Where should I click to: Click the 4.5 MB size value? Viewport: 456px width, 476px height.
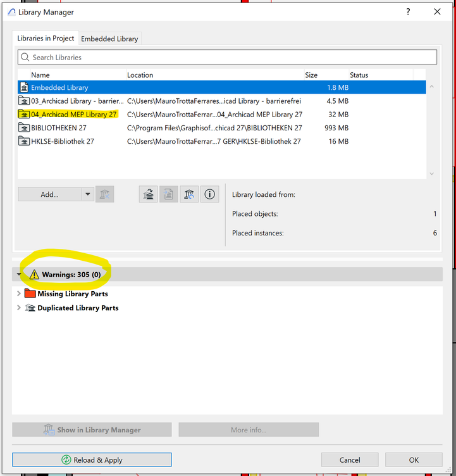(337, 101)
